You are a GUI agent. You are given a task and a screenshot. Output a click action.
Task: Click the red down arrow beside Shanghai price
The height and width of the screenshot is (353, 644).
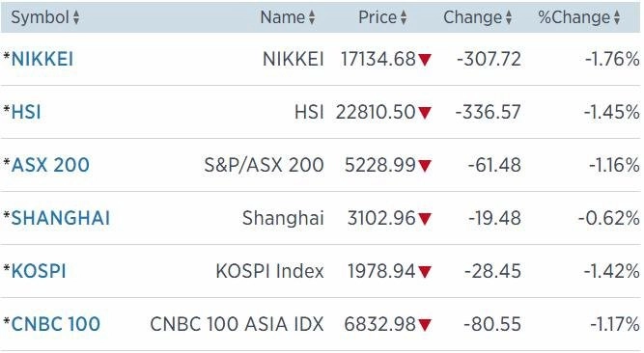point(425,219)
